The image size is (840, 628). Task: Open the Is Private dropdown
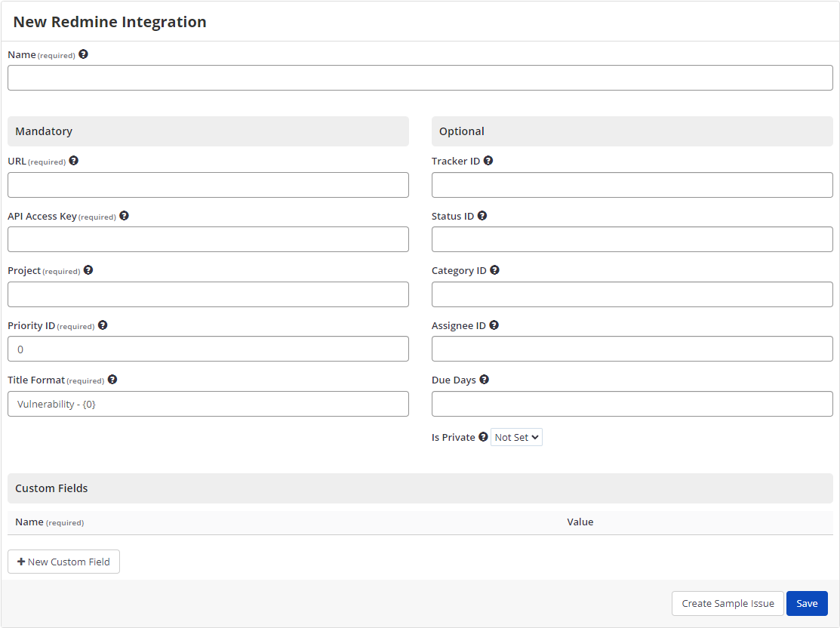(516, 436)
